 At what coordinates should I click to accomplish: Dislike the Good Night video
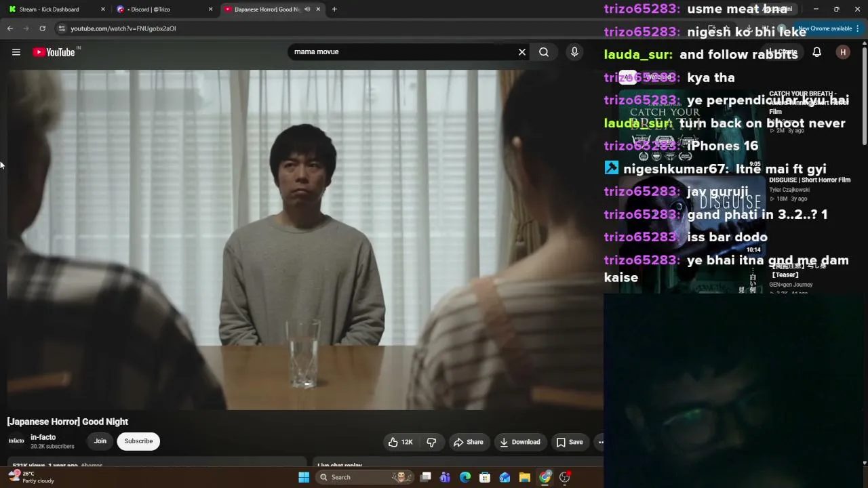coord(431,443)
